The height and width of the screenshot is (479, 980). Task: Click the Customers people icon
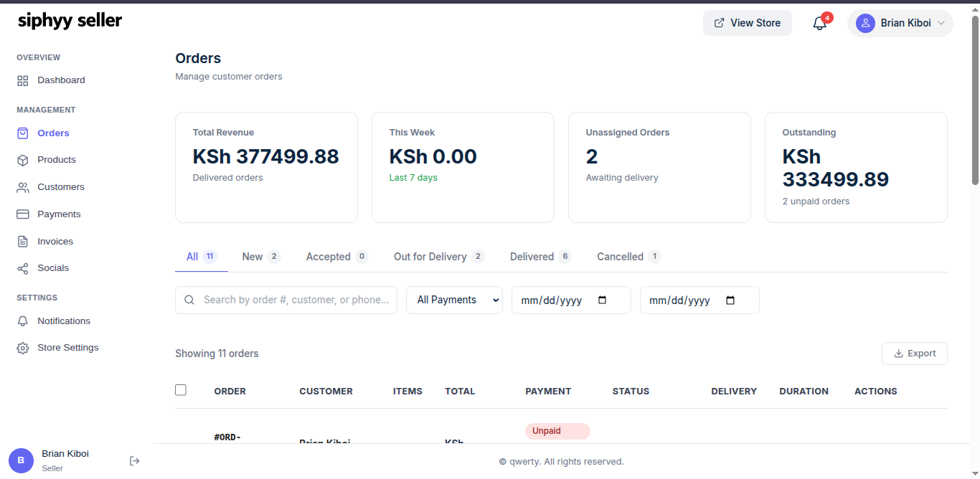tap(23, 187)
